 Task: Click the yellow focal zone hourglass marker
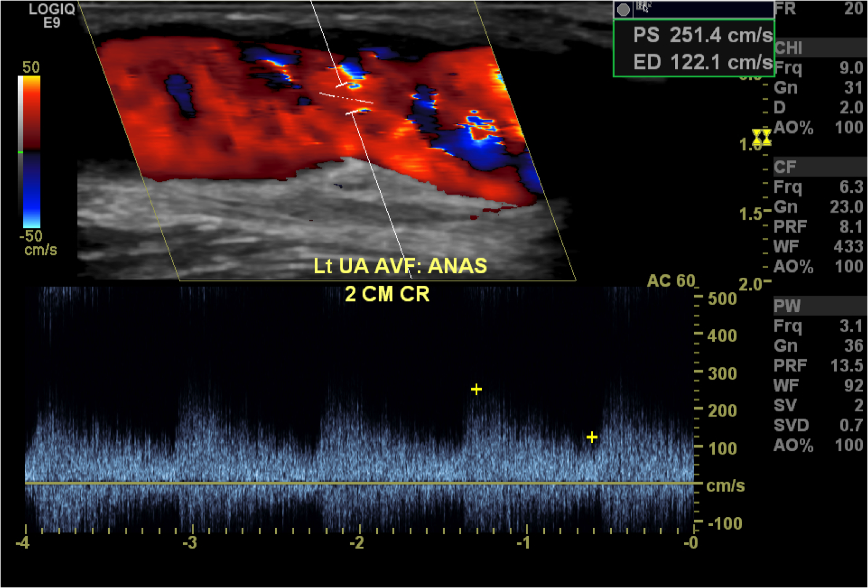point(762,137)
